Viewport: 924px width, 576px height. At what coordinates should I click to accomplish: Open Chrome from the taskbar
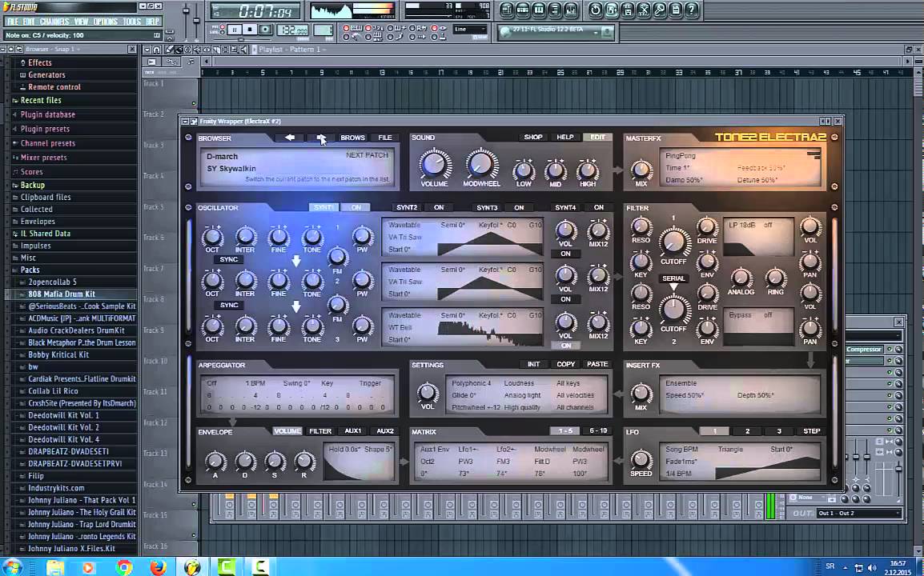pyautogui.click(x=124, y=567)
